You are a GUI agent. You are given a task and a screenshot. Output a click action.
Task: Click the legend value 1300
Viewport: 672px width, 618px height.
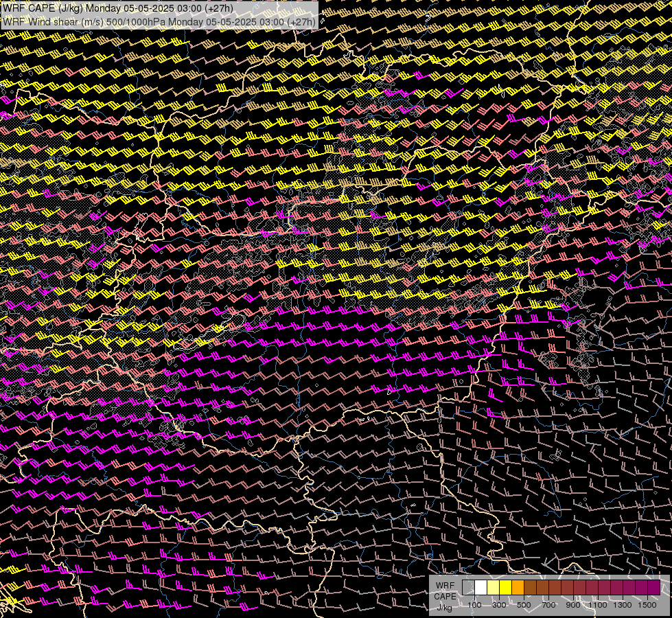click(623, 605)
